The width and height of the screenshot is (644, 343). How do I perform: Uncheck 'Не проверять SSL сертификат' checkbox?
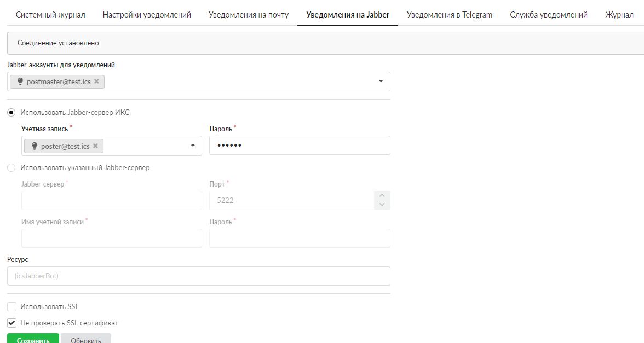pos(12,323)
